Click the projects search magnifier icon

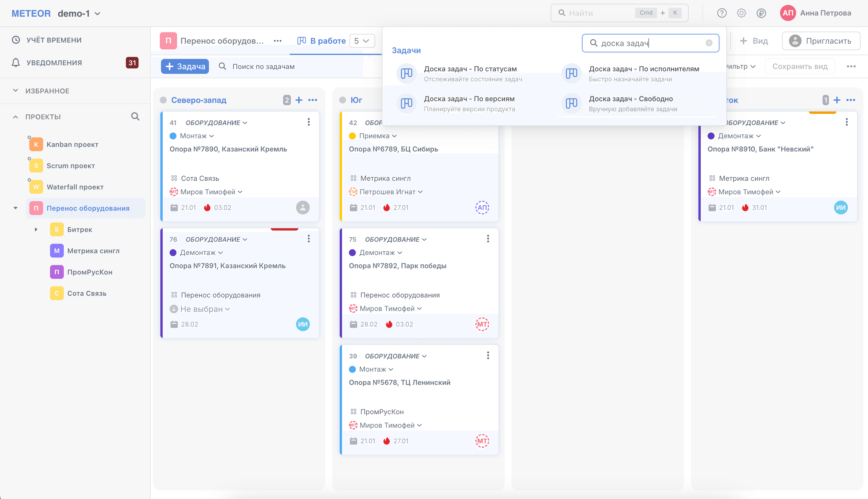[x=135, y=116]
